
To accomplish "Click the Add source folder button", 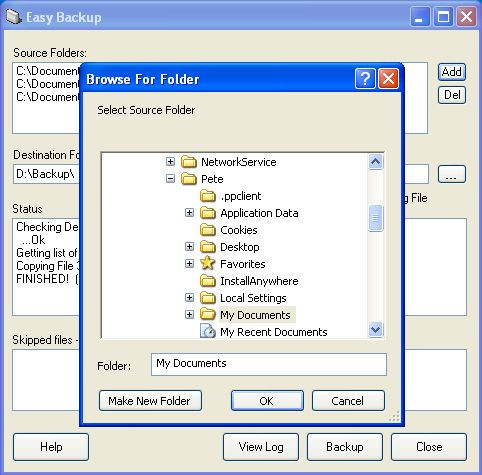I will point(452,72).
